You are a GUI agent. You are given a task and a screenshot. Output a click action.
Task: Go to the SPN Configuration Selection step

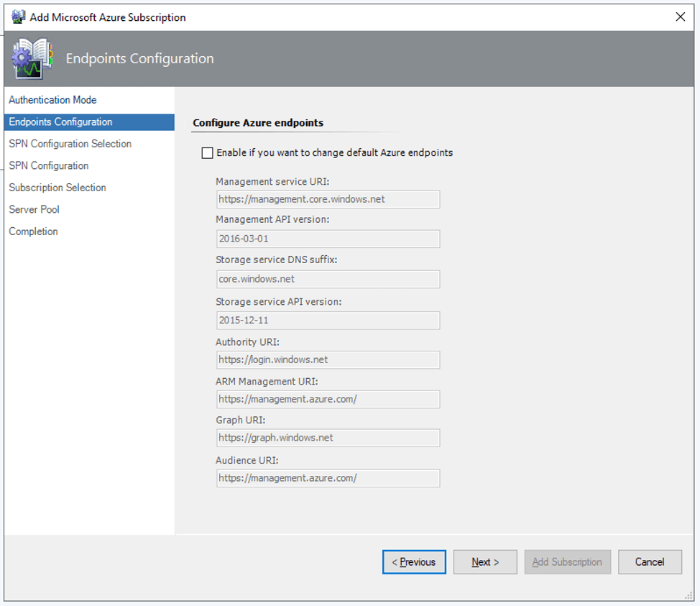pos(70,144)
